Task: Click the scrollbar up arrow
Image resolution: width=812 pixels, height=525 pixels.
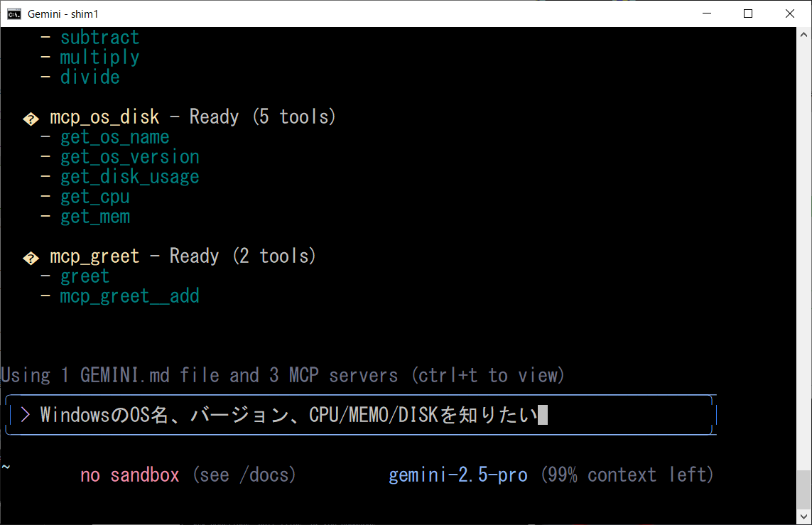Action: click(x=803, y=33)
